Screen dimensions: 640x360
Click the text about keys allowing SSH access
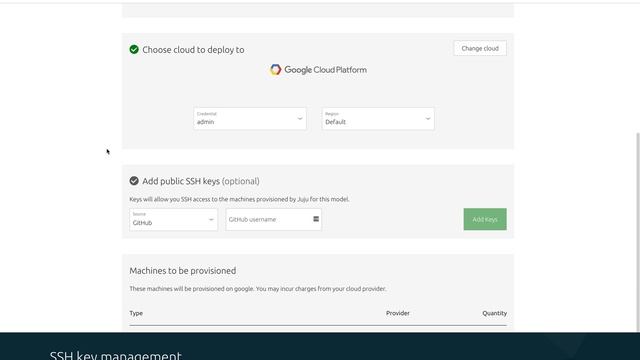(239, 199)
